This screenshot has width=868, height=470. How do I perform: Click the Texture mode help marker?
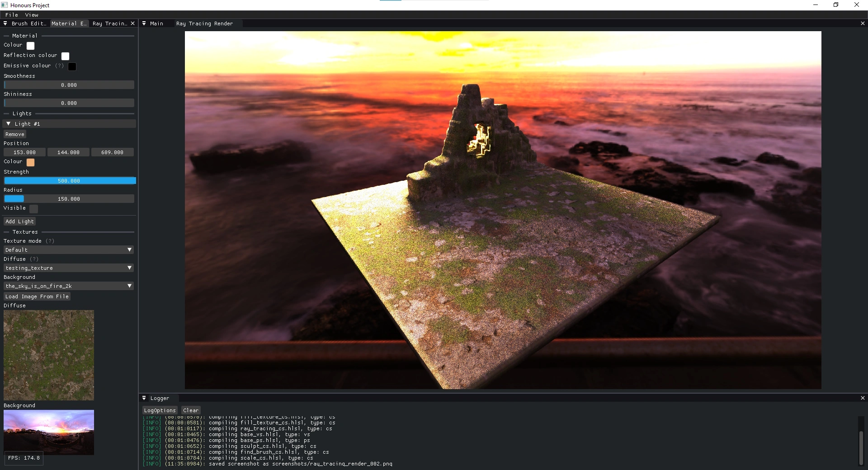50,241
